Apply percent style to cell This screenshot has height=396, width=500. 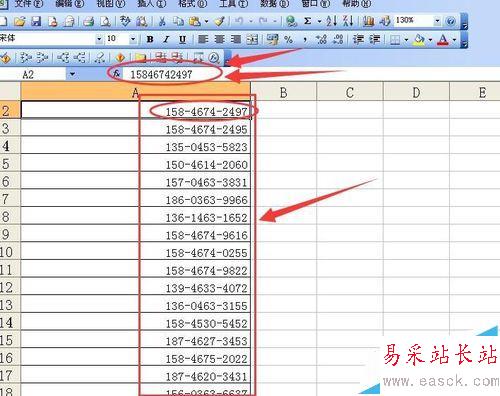click(289, 40)
